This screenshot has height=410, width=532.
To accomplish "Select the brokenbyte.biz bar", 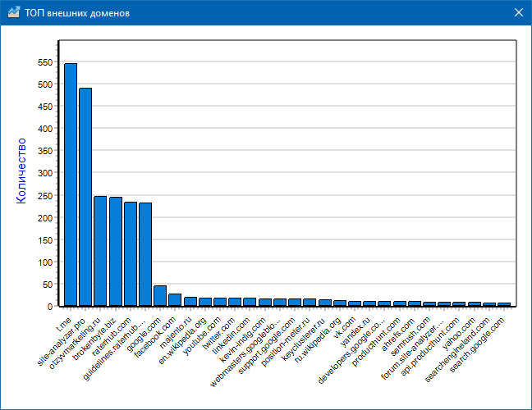I will tap(116, 252).
